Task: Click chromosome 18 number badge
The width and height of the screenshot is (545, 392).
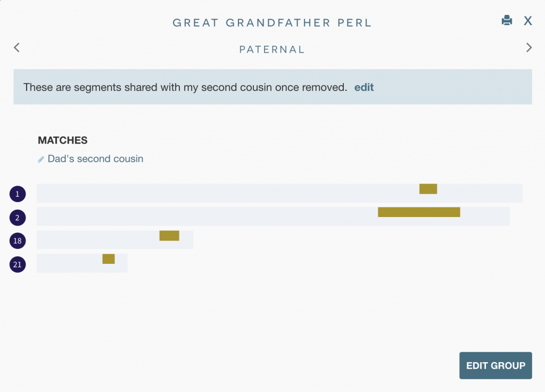Action: (x=18, y=241)
